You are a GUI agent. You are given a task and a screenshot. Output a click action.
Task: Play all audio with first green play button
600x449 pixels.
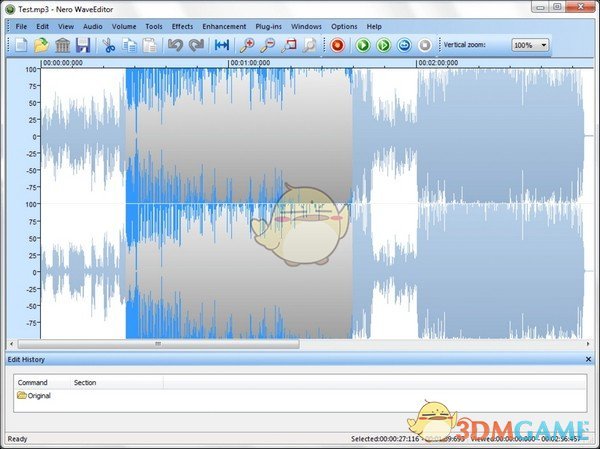(x=363, y=45)
